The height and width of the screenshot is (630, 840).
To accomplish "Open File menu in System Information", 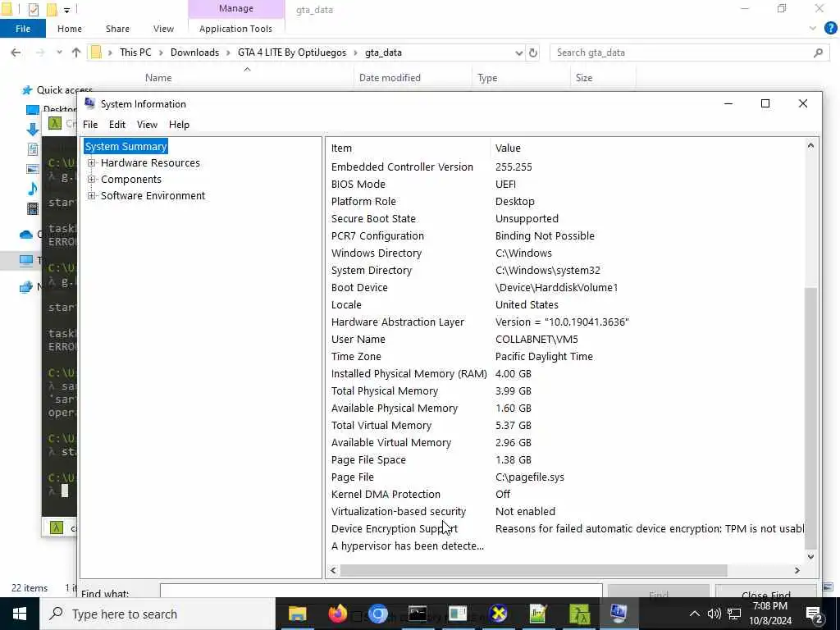I will pyautogui.click(x=90, y=125).
